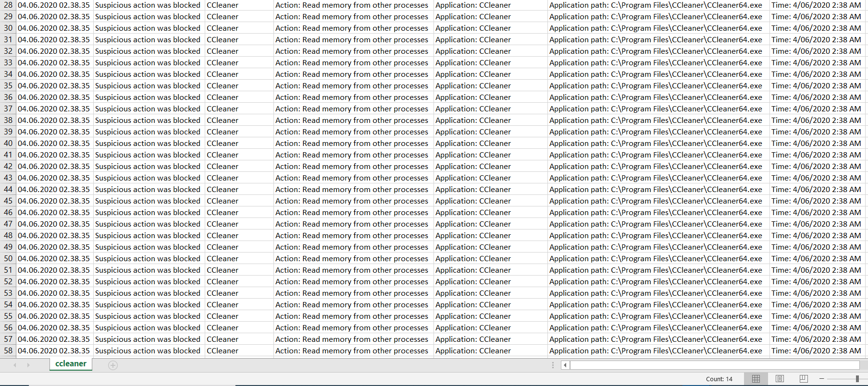Select row header 28
This screenshot has width=868, height=386.
[x=8, y=5]
